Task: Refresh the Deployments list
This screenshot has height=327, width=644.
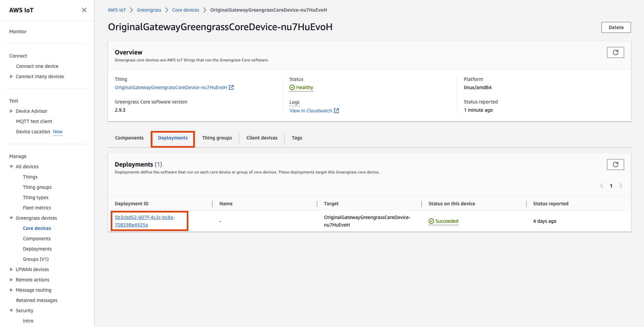Action: pos(615,165)
